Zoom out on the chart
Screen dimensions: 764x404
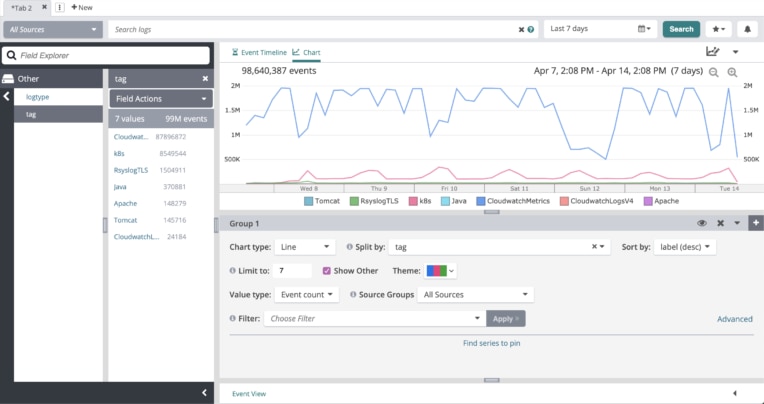point(714,72)
